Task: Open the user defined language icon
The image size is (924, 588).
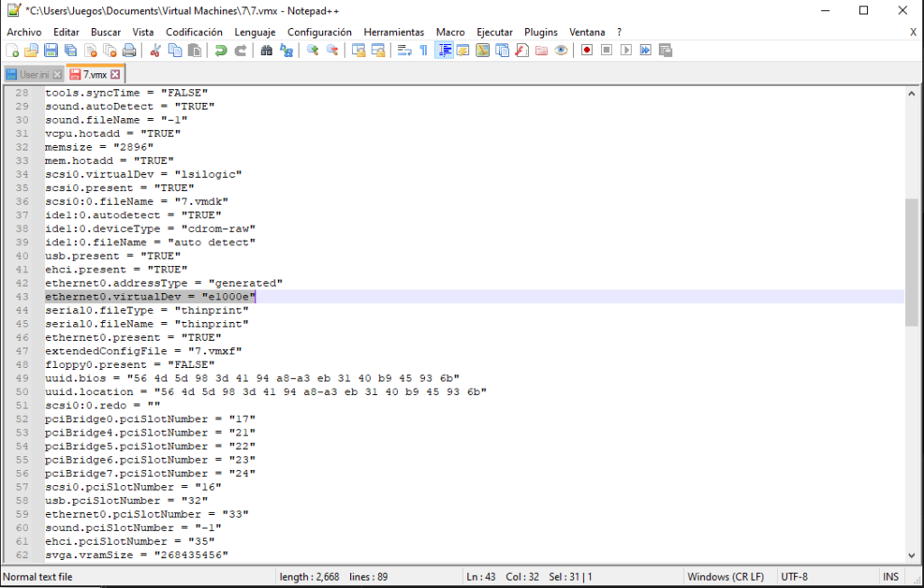Action: (x=463, y=51)
